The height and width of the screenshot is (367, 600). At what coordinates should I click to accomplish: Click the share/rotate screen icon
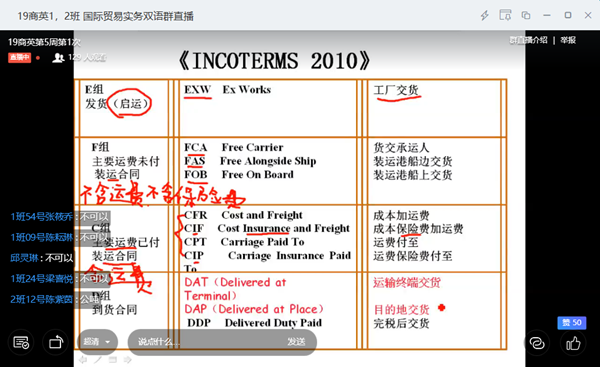56,343
